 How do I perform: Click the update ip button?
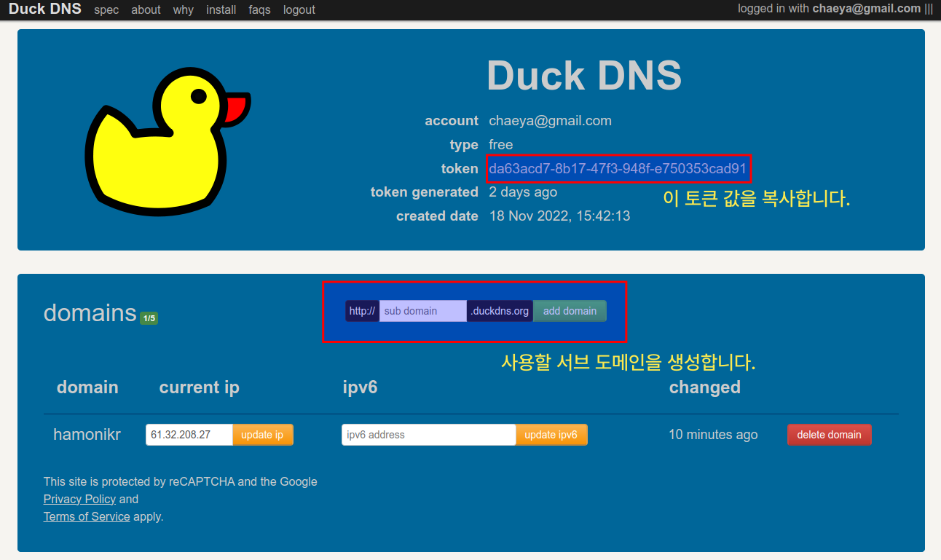pyautogui.click(x=262, y=435)
